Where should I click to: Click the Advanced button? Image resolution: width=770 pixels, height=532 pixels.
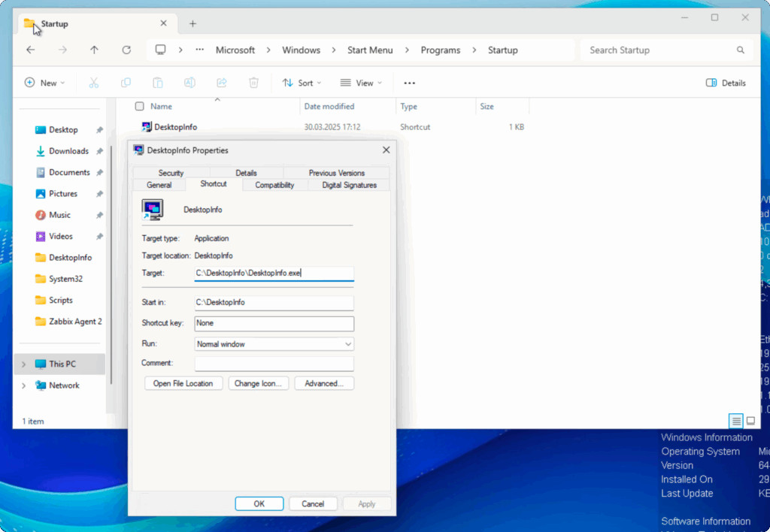324,383
